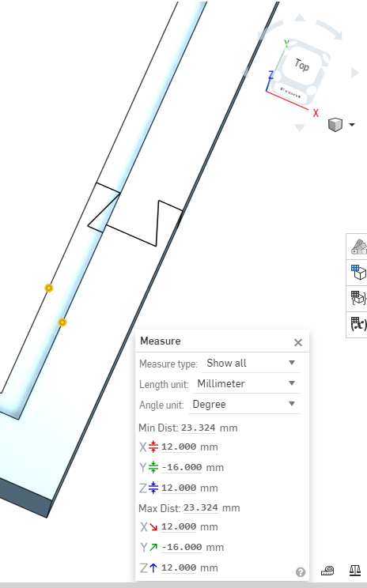This screenshot has height=588, width=367.
Task: Open the Angle unit Degree dropdown
Action: 244,405
